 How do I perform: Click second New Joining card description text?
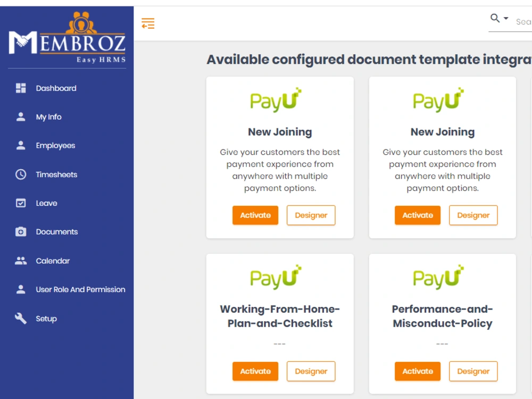[443, 170]
